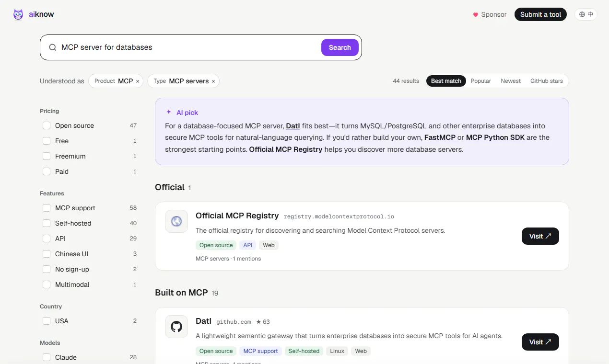The height and width of the screenshot is (364, 609).
Task: Toggle the Open source pricing checkbox
Action: 47,125
